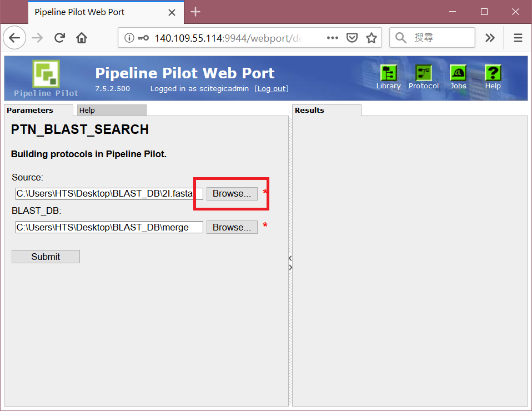This screenshot has width=532, height=411.
Task: Show more toolbar items chevron
Action: pyautogui.click(x=490, y=38)
